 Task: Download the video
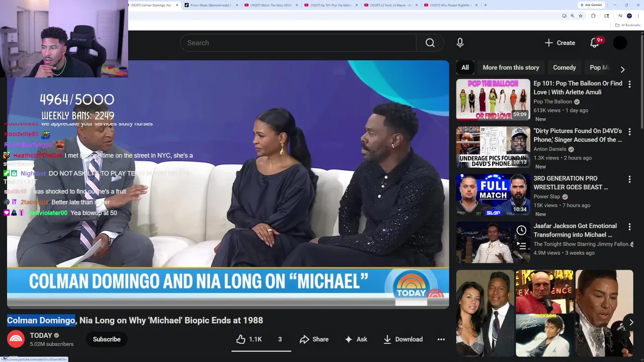[403, 339]
